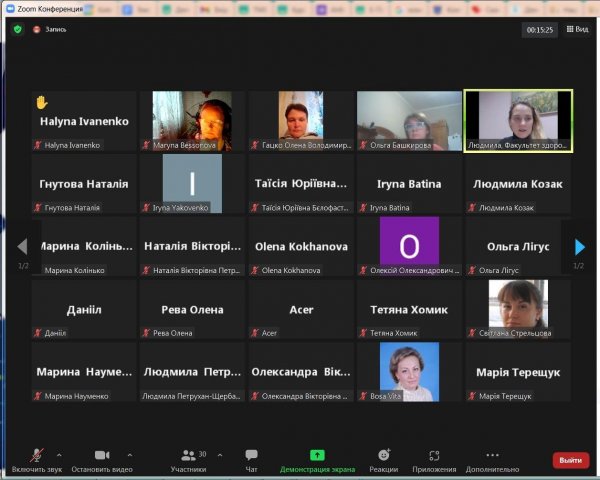Expand the video options arrow beside camera
The height and width of the screenshot is (480, 600).
pos(129,454)
